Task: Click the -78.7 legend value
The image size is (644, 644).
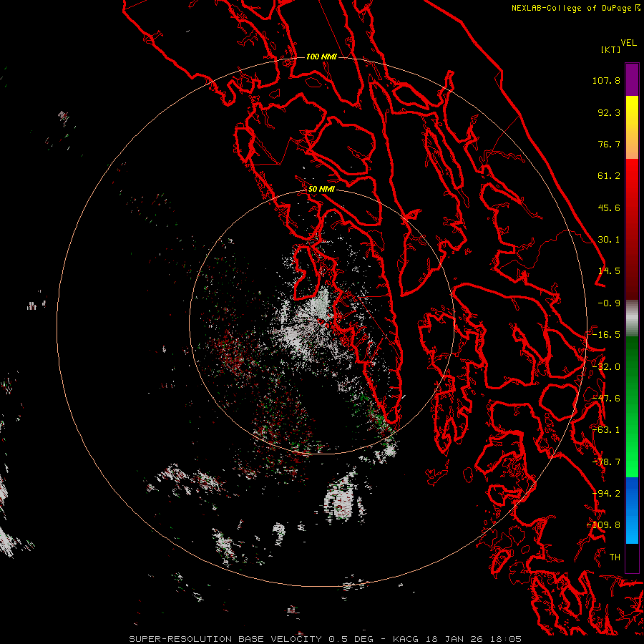Action: click(606, 462)
